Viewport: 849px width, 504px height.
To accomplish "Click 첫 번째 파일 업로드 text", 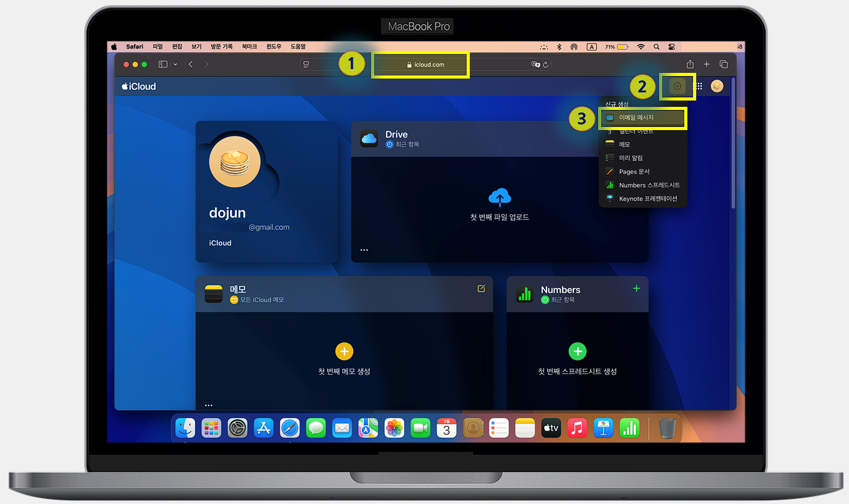I will [500, 217].
